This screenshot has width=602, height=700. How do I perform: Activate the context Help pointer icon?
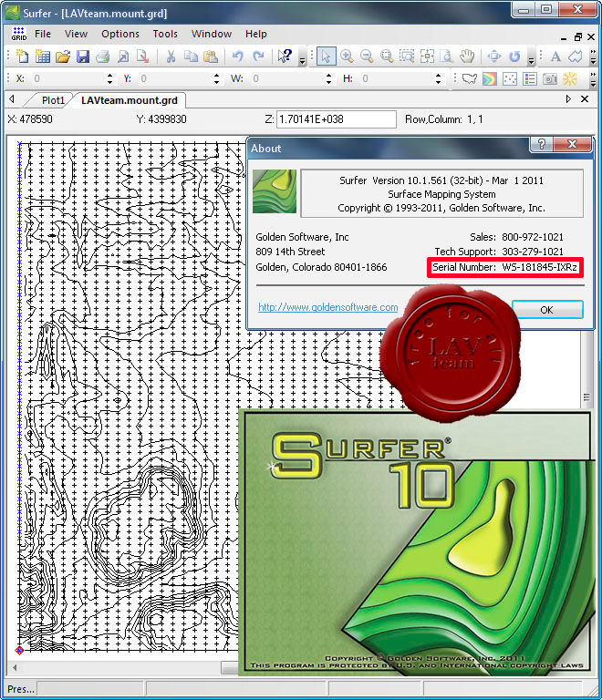(x=285, y=57)
